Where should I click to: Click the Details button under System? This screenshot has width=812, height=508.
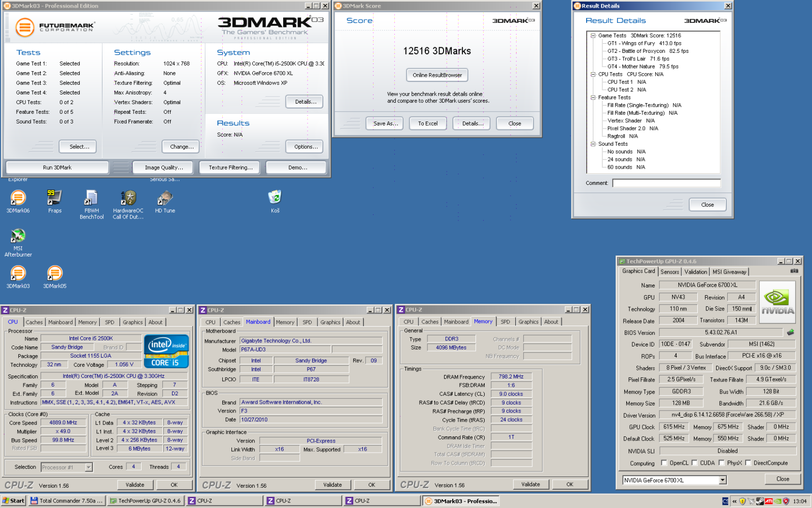306,102
